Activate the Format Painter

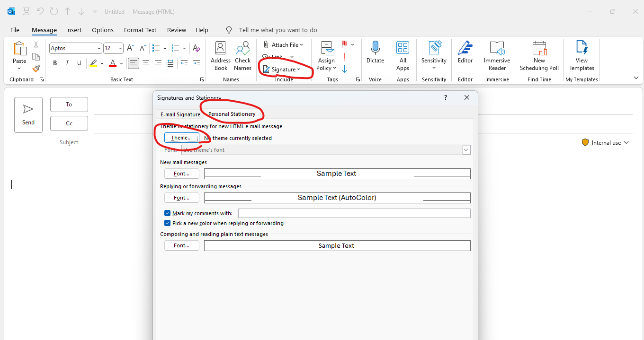click(36, 69)
